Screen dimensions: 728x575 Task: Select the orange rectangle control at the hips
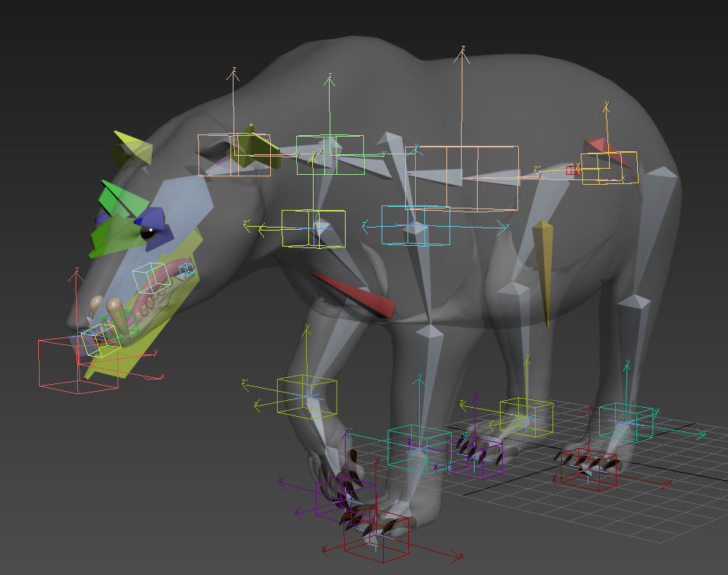[x=610, y=168]
